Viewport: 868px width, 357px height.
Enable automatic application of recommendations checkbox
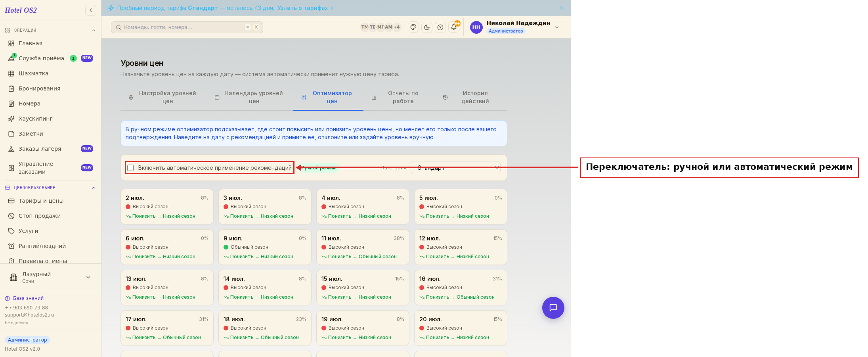click(x=130, y=168)
